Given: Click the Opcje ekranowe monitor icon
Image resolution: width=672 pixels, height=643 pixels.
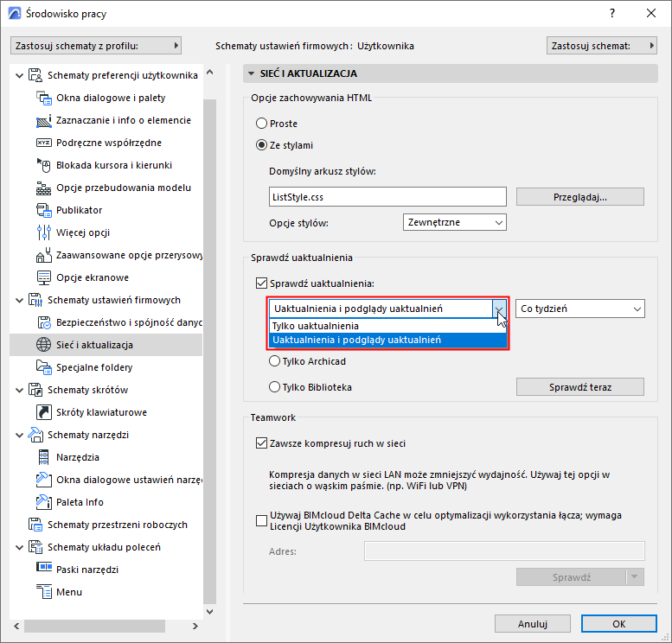Looking at the screenshot, I should click(44, 277).
